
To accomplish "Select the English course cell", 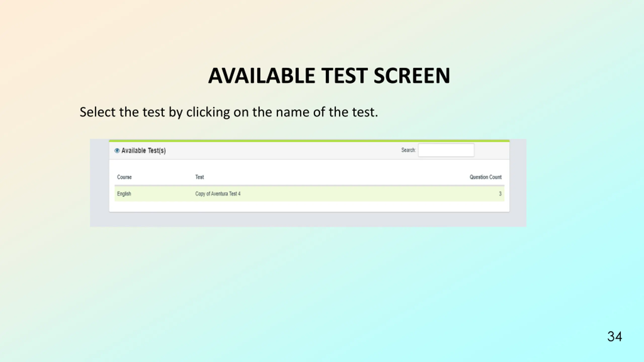I will pyautogui.click(x=124, y=194).
